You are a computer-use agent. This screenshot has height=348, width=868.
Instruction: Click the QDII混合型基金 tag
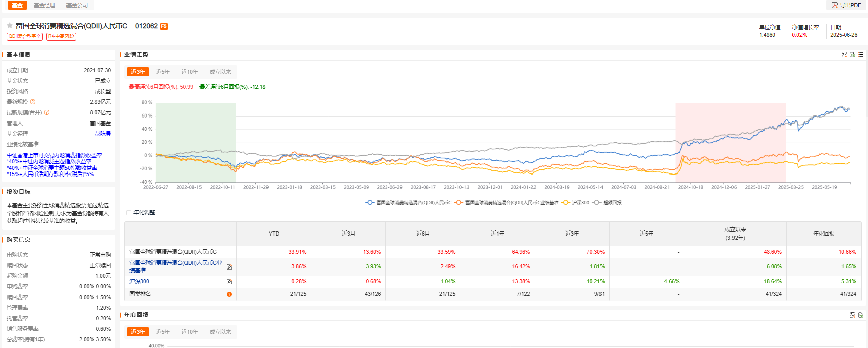[x=25, y=36]
